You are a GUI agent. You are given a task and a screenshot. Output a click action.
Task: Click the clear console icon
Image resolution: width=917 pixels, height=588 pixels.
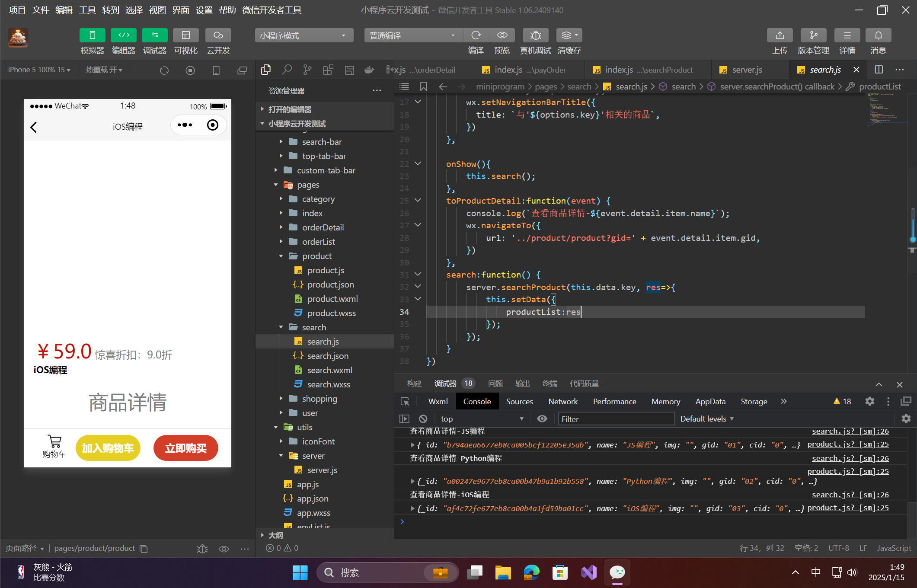click(x=423, y=419)
